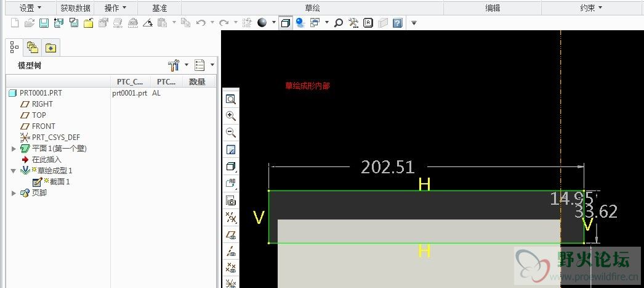Open Help via the question mark icon
Image resolution: width=644 pixels, height=288 pixels.
click(398, 23)
